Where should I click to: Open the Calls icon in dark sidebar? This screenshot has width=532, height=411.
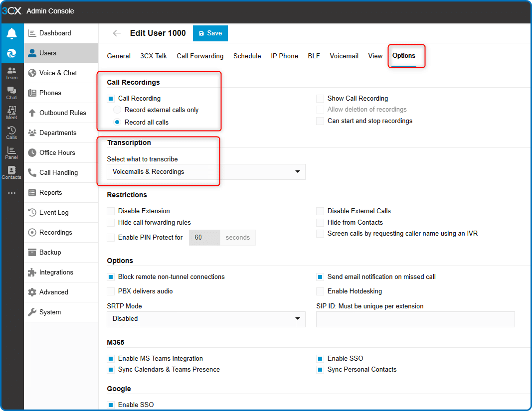tap(11, 133)
